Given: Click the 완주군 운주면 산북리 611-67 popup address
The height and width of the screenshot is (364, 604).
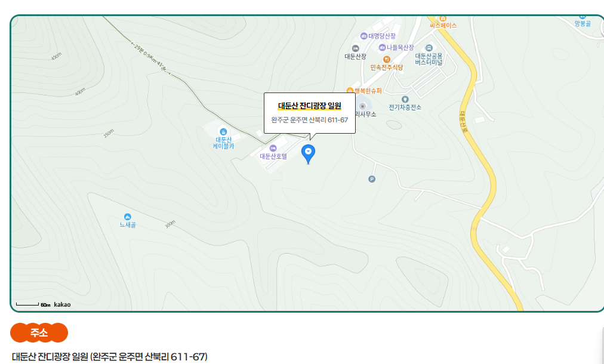Looking at the screenshot, I should tap(310, 120).
